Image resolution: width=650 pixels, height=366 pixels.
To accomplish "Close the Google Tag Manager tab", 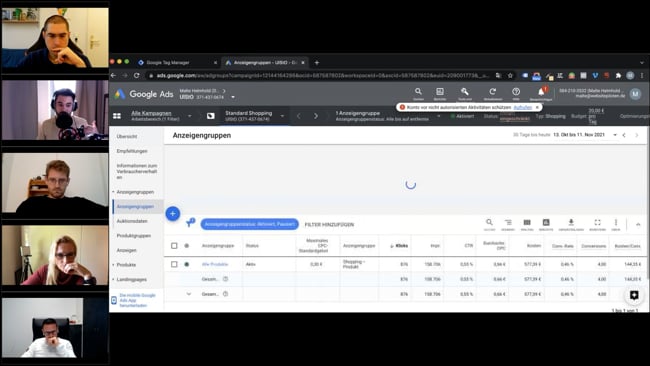I will coord(215,63).
